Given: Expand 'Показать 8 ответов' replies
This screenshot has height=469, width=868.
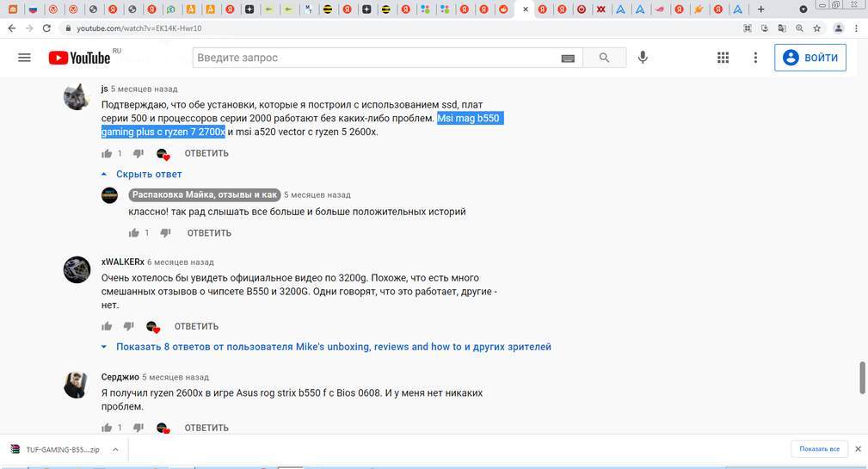Looking at the screenshot, I should [x=326, y=347].
